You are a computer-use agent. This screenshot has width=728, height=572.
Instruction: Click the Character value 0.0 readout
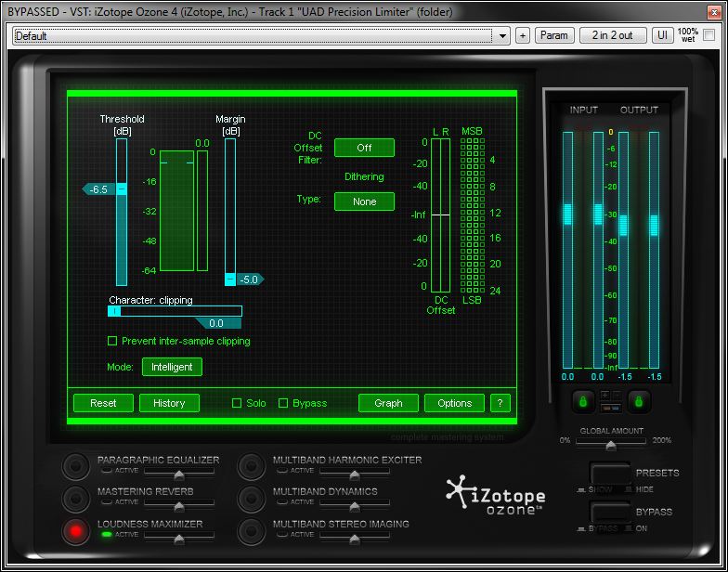[x=216, y=323]
